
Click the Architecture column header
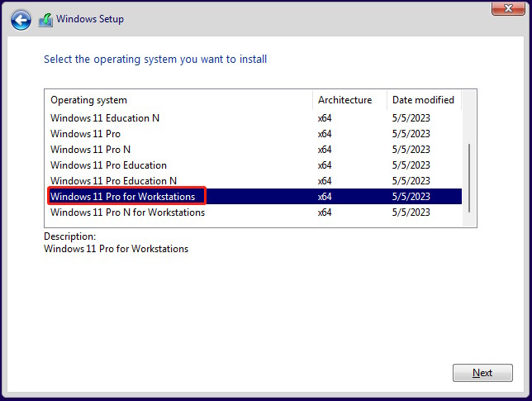click(x=349, y=100)
